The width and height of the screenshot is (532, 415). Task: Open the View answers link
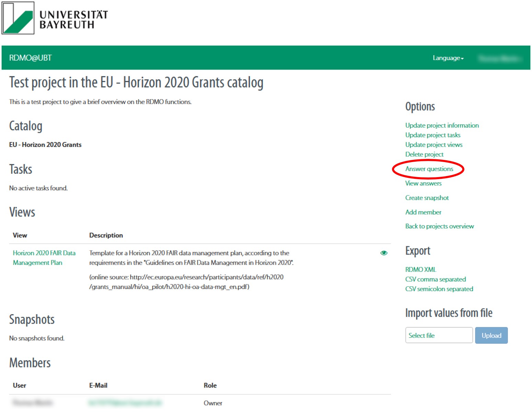(x=423, y=183)
